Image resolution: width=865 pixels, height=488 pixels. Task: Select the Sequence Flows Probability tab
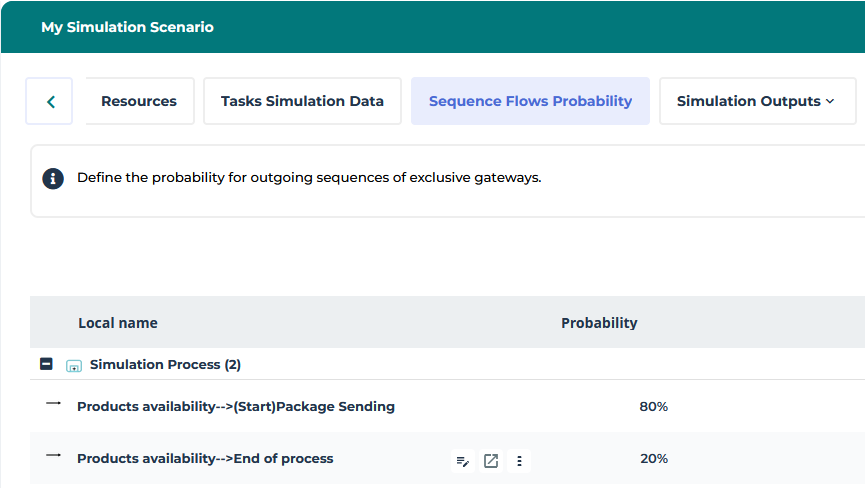pos(530,101)
